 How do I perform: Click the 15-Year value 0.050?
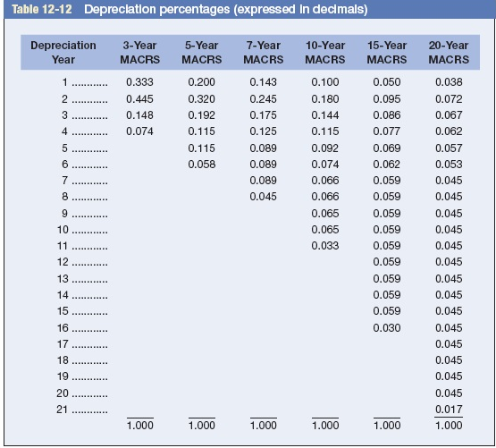[387, 82]
